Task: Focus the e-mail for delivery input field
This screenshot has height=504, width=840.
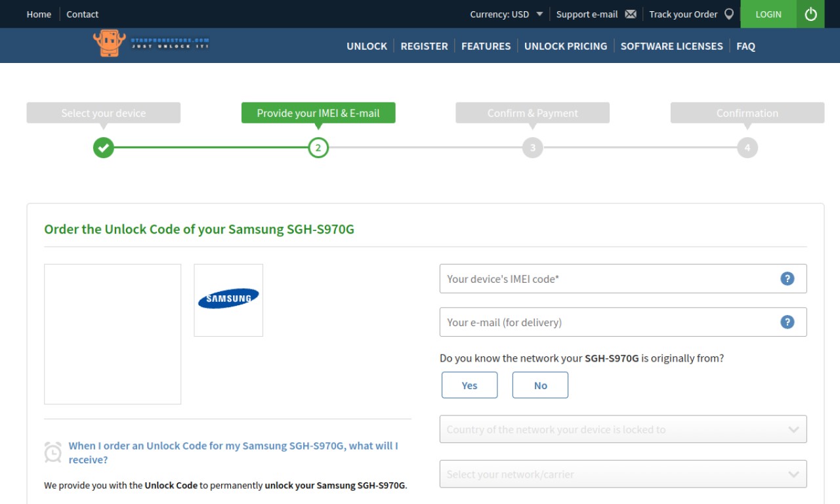Action: pyautogui.click(x=623, y=322)
